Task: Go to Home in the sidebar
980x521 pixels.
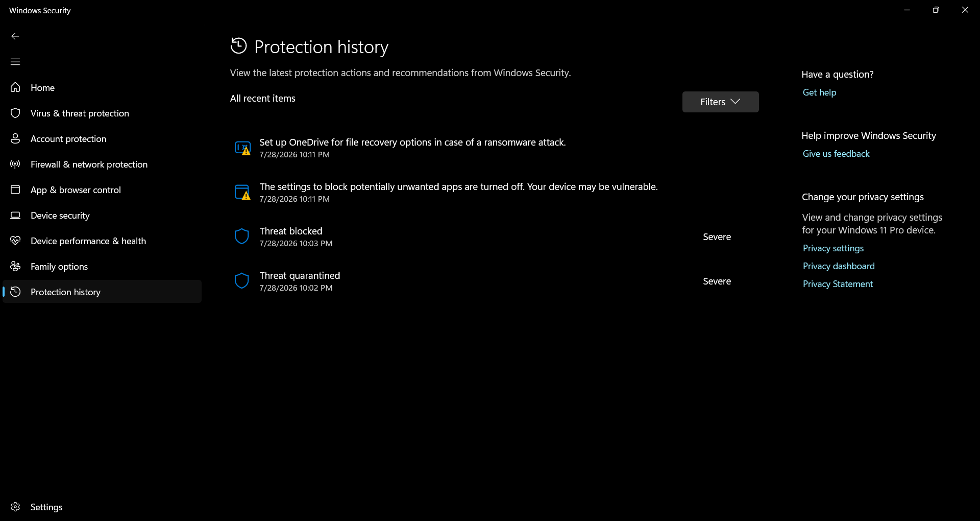Action: click(x=102, y=87)
